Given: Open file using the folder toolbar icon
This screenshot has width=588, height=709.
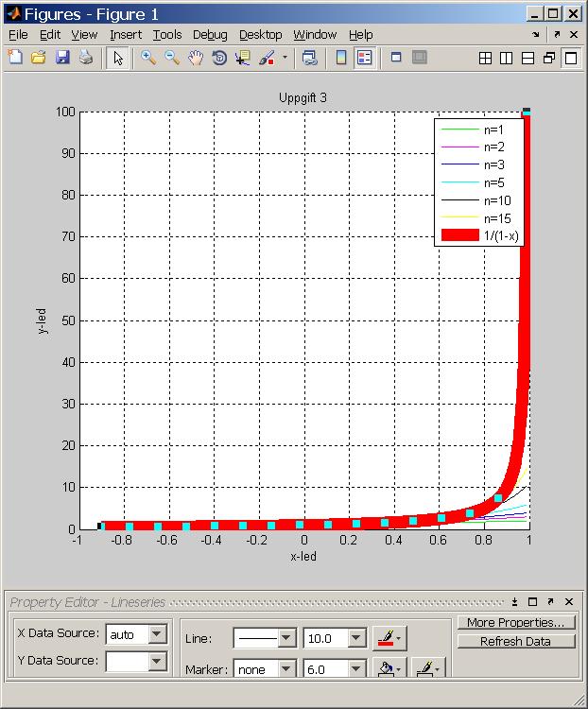Looking at the screenshot, I should pyautogui.click(x=39, y=58).
